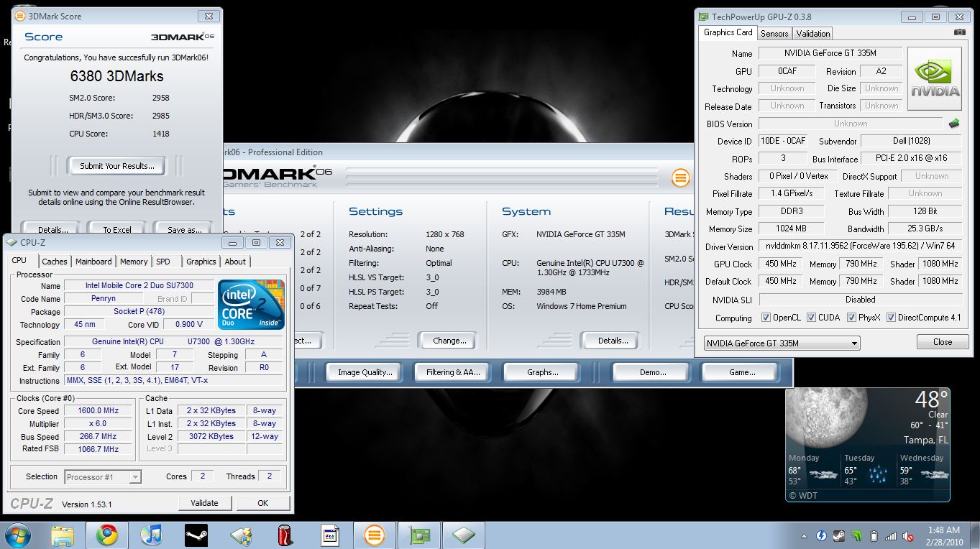980x549 pixels.
Task: Click the NVIDIA tray icon
Action: tap(856, 536)
